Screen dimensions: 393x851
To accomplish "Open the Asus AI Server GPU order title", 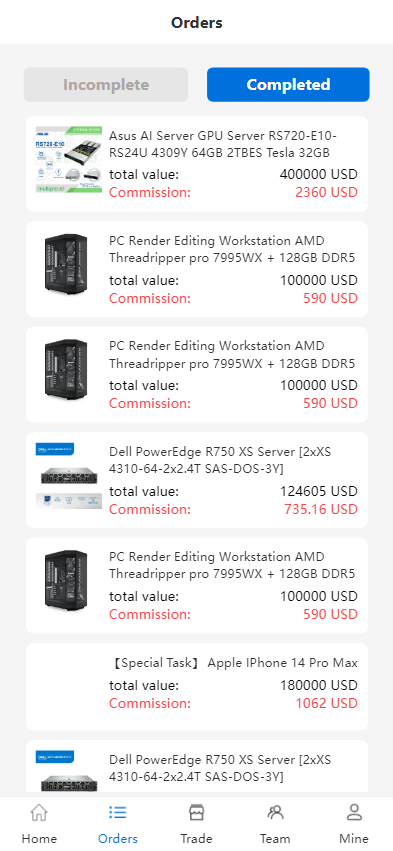I will 223,144.
